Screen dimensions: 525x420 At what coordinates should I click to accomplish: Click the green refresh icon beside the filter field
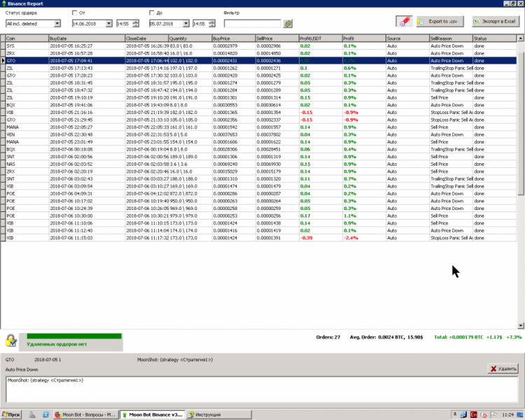tap(288, 24)
